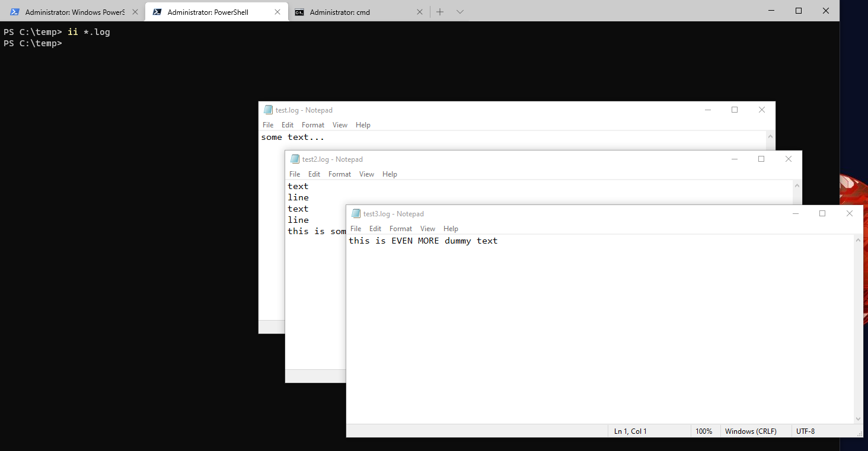
Task: Click the Notepad icon in the test.log title bar
Action: point(267,110)
